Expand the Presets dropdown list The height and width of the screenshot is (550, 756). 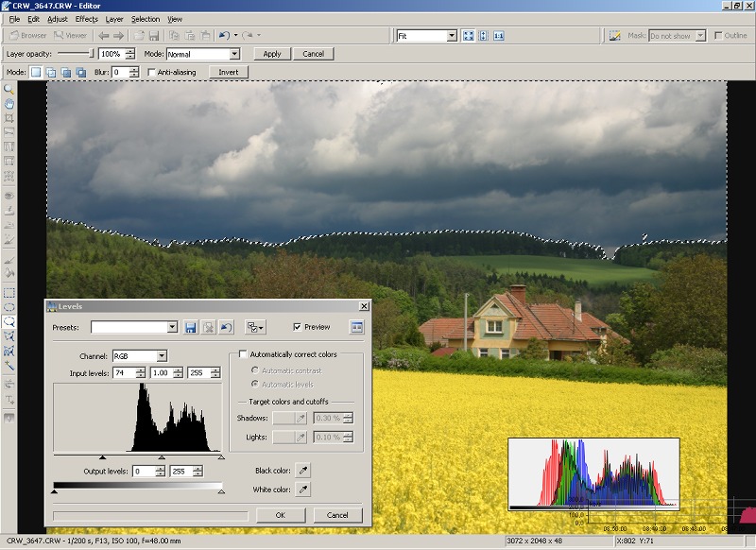point(172,327)
